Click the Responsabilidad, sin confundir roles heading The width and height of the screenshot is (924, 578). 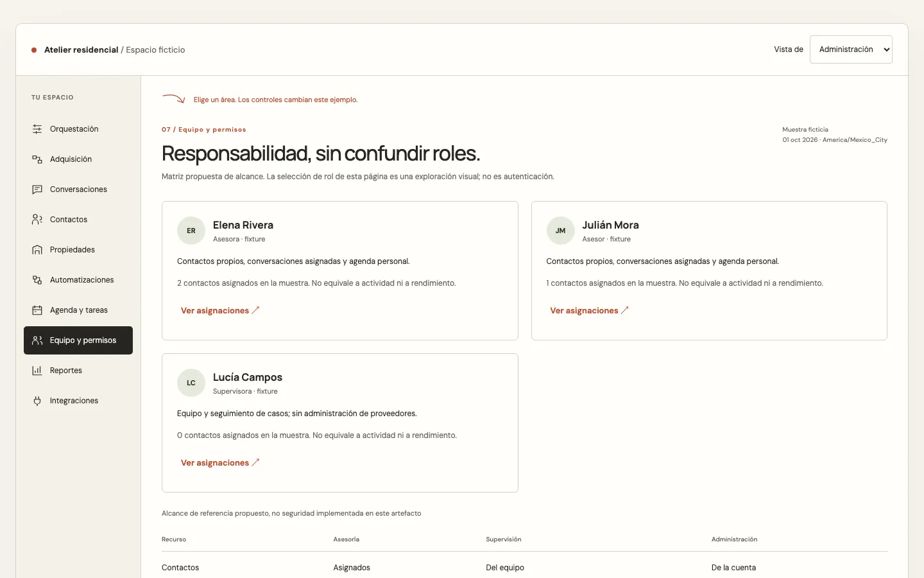(321, 153)
